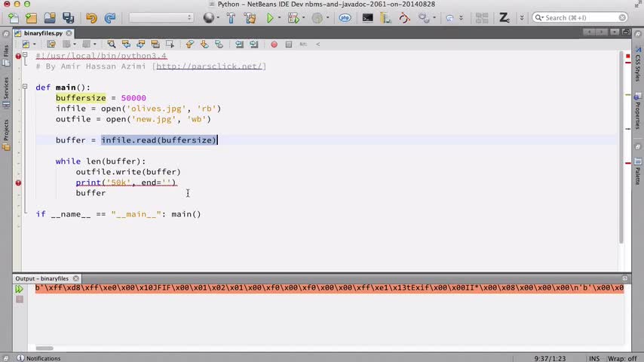This screenshot has height=362, width=644.
Task: Expand the Run Project dropdown arrow
Action: coord(279,17)
